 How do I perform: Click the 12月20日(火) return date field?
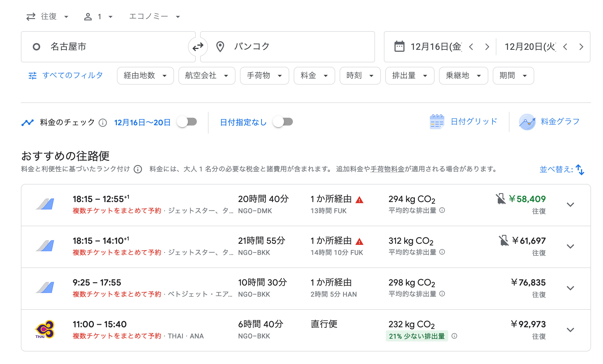click(530, 47)
